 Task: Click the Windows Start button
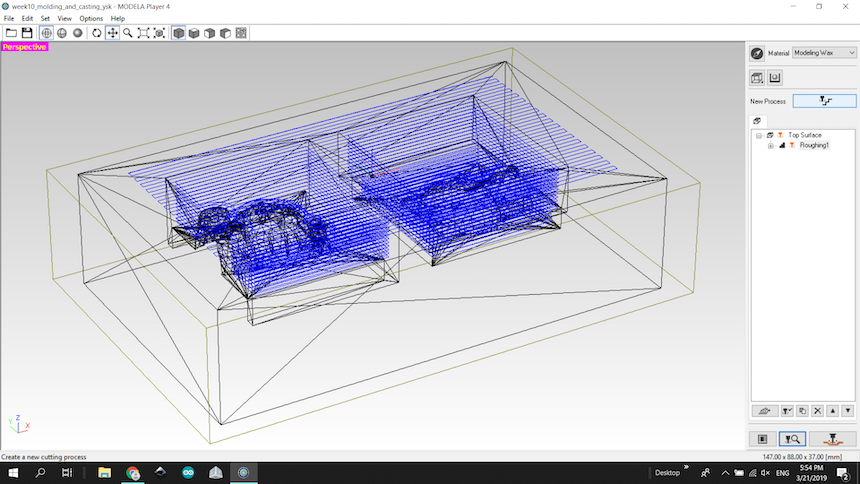[13, 473]
